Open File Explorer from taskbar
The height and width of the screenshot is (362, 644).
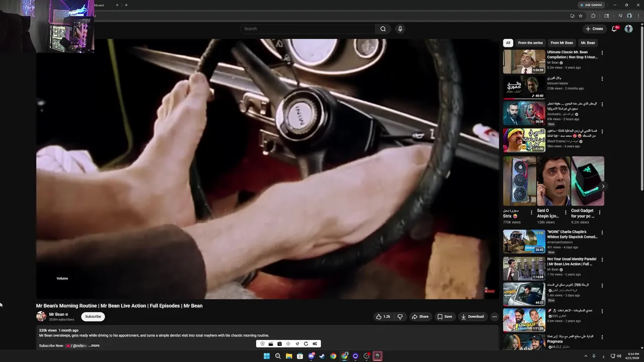(289, 356)
